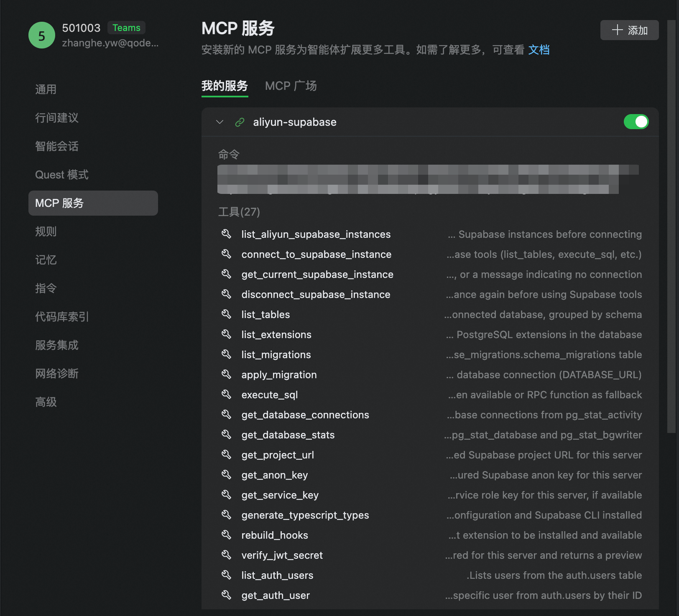
Task: Click the execute_sql tool name
Action: [270, 395]
